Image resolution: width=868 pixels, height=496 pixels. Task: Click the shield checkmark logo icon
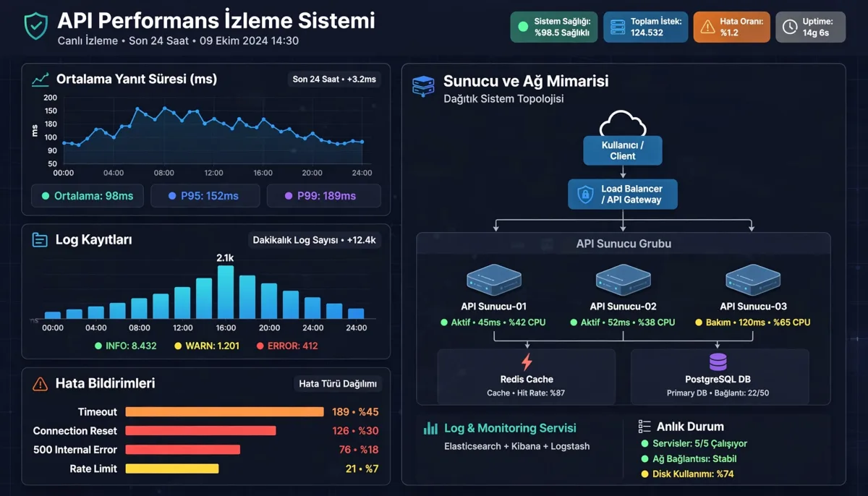[35, 27]
